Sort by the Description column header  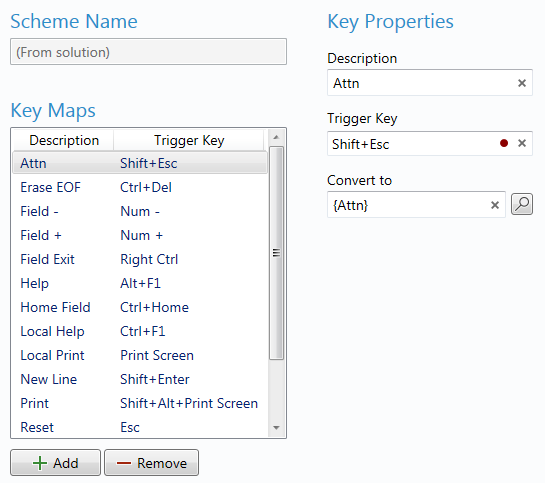64,140
